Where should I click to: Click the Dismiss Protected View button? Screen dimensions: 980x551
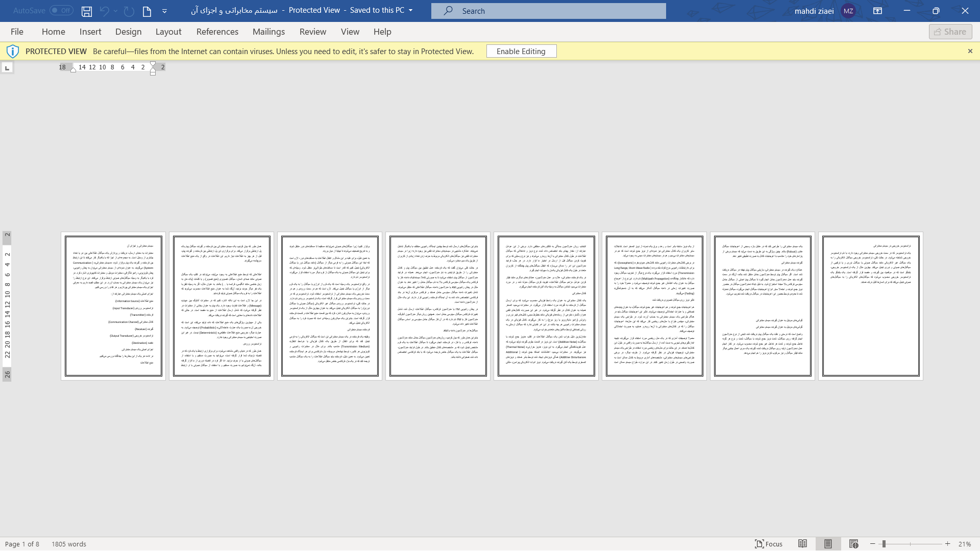pos(971,51)
